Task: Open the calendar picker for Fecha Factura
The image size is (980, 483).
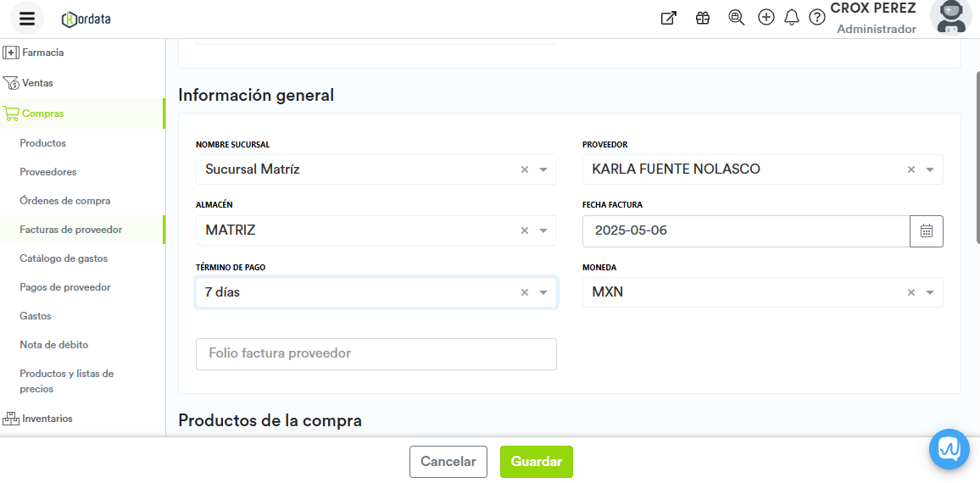Action: (927, 230)
